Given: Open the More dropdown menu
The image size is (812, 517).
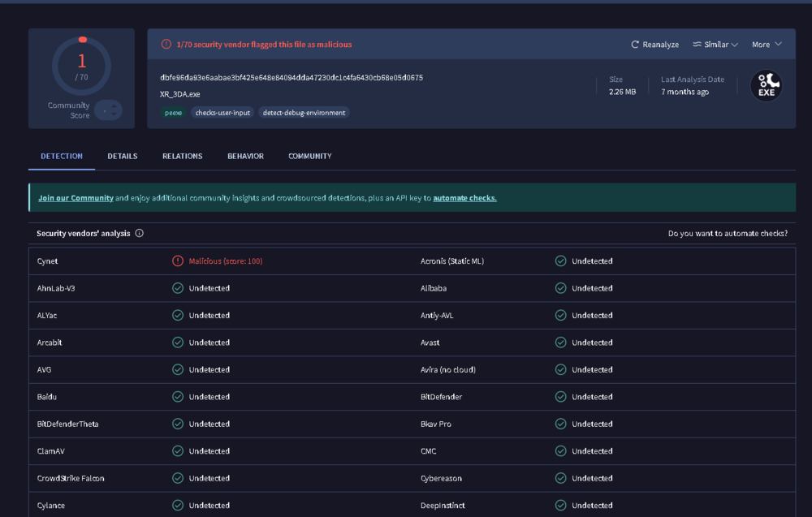Looking at the screenshot, I should [767, 45].
